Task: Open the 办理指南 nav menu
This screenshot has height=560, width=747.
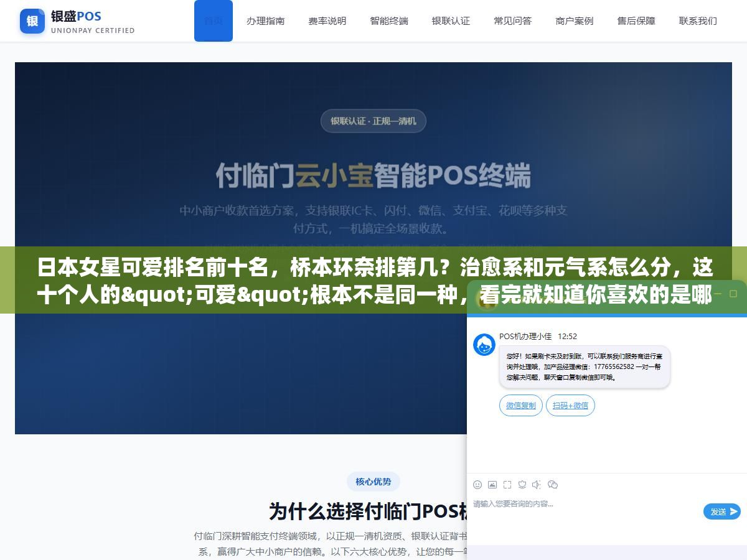Action: click(x=266, y=21)
